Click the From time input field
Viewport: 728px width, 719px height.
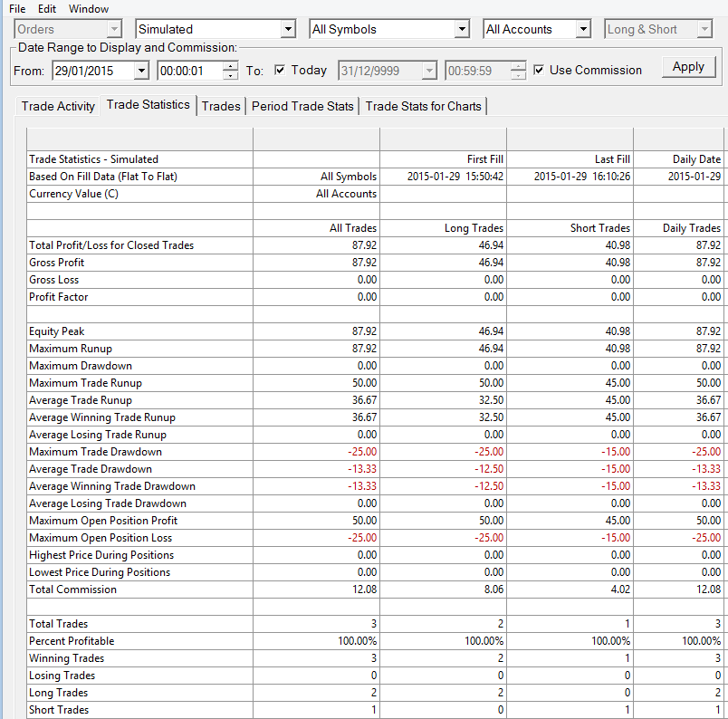[190, 71]
